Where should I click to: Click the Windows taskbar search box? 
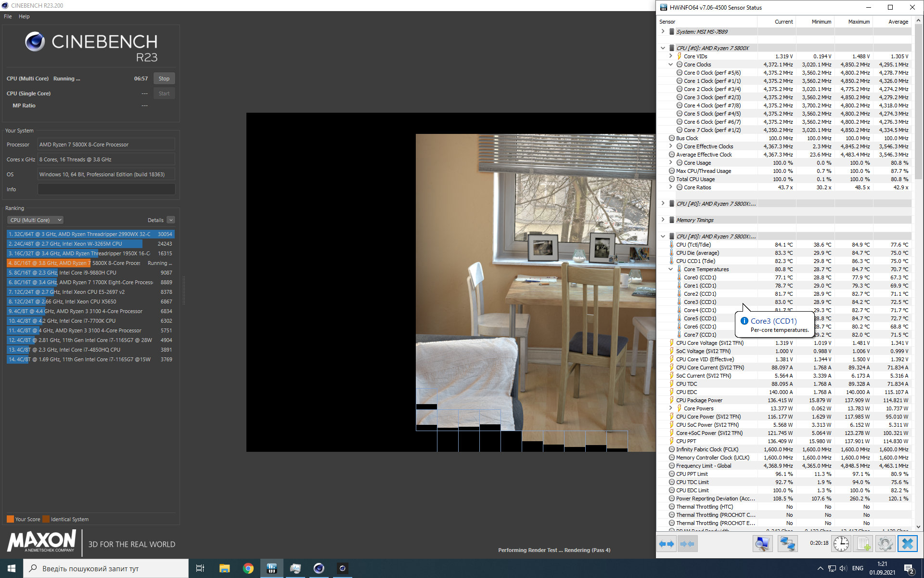coord(106,568)
